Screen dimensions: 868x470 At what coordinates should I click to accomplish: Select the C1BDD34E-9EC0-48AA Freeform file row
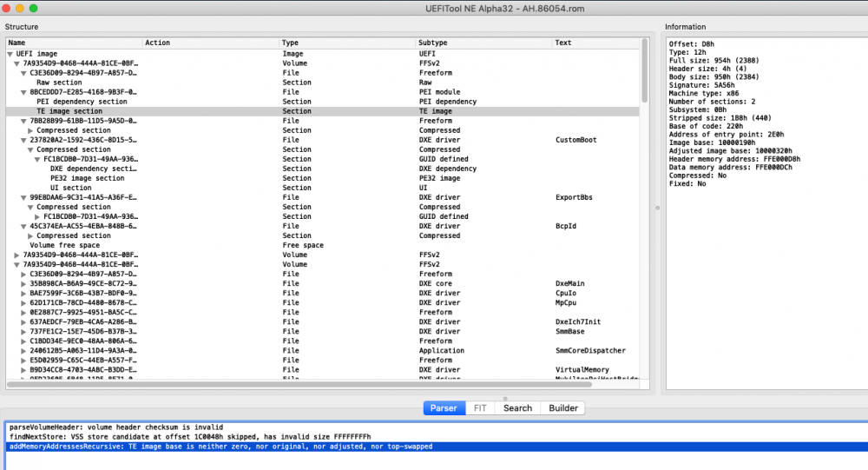point(323,341)
